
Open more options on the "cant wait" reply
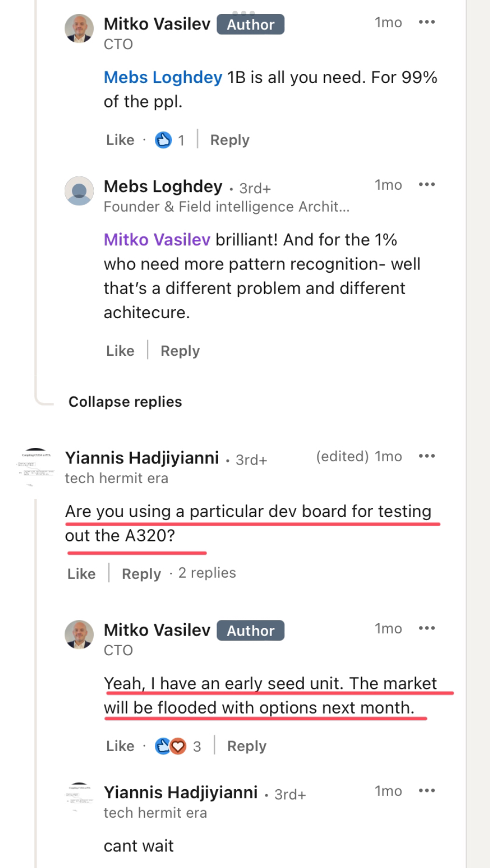coord(427,791)
